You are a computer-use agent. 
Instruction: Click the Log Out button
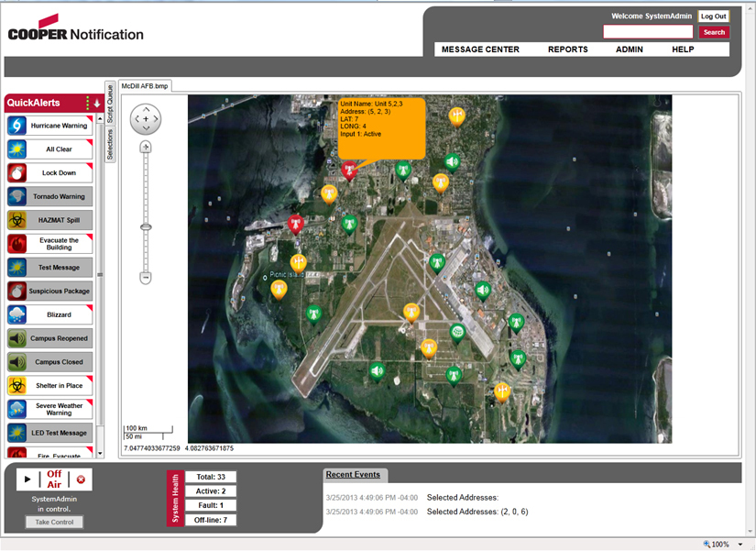coord(714,17)
